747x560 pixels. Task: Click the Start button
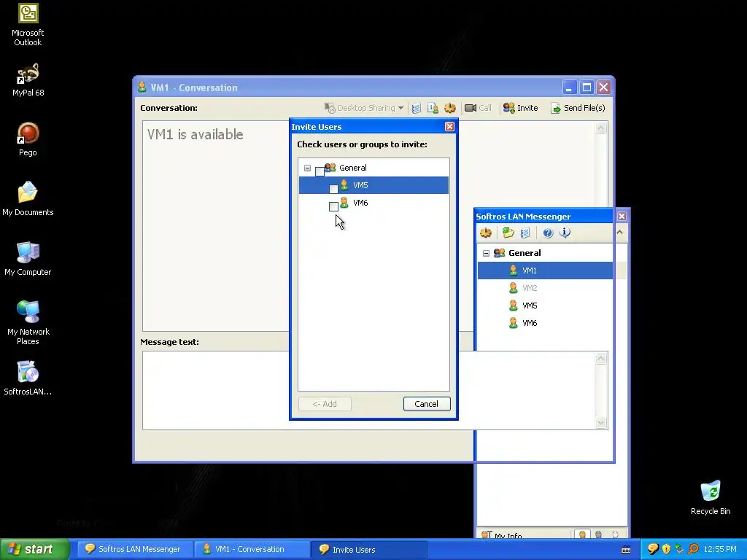tap(35, 549)
